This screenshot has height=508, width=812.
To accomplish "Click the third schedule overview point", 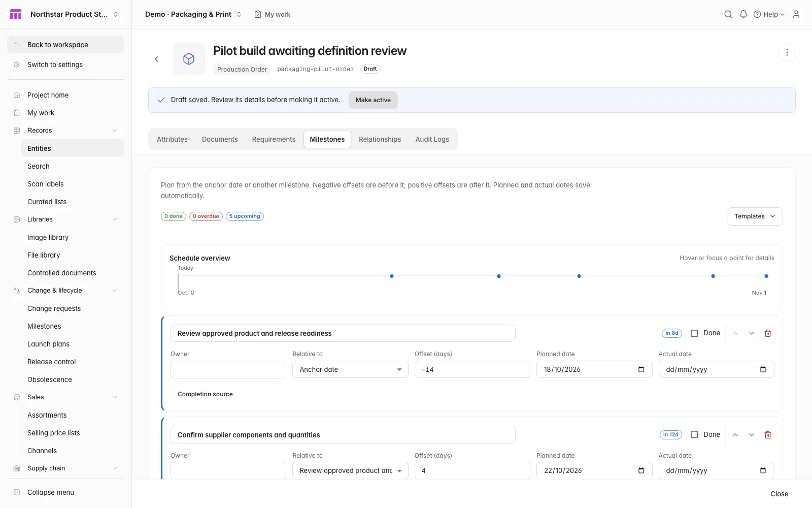I will [579, 276].
